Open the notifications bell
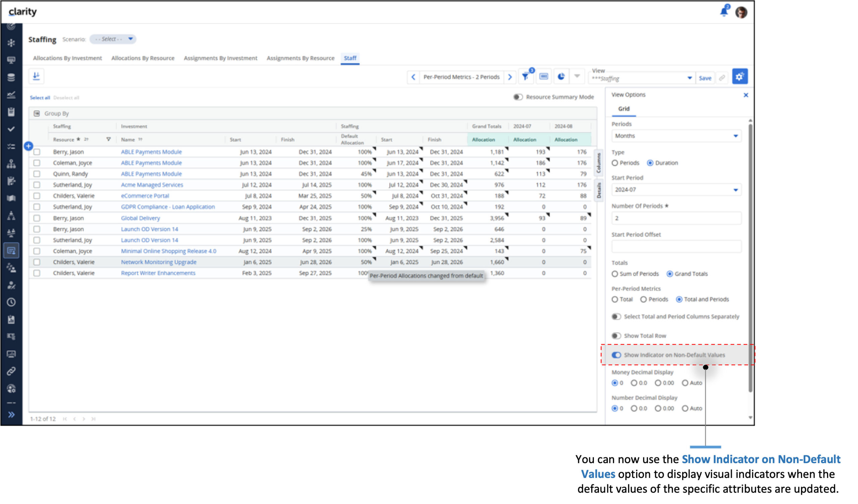858x504 pixels. 724,11
